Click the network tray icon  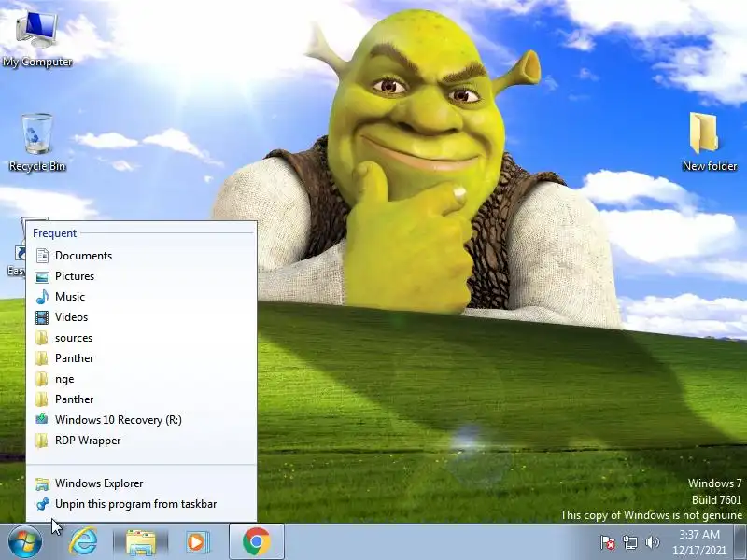click(629, 542)
